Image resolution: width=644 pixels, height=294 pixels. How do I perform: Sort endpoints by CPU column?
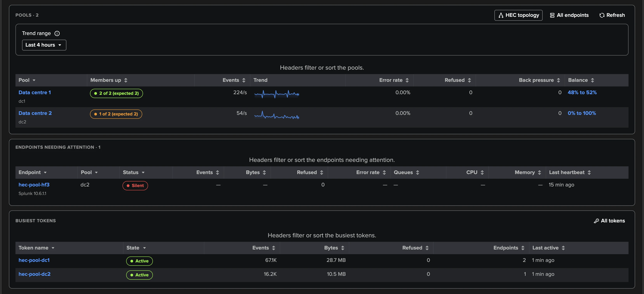click(482, 173)
